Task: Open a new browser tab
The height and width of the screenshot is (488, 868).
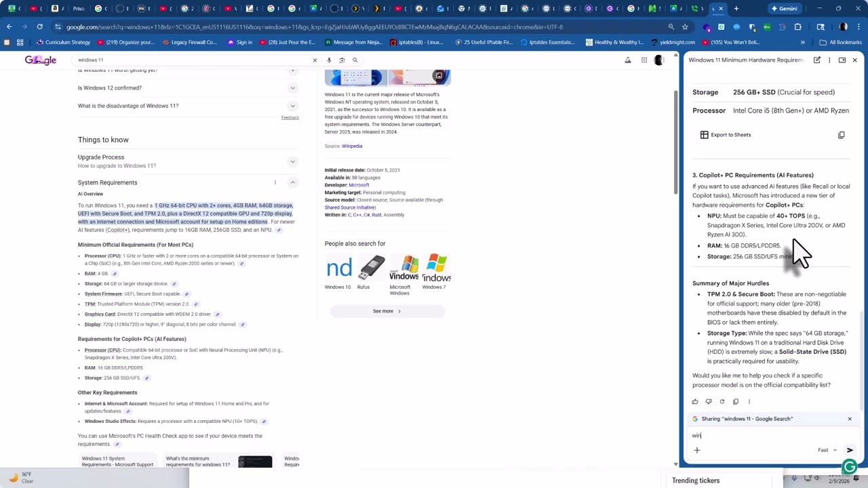Action: 736,9
